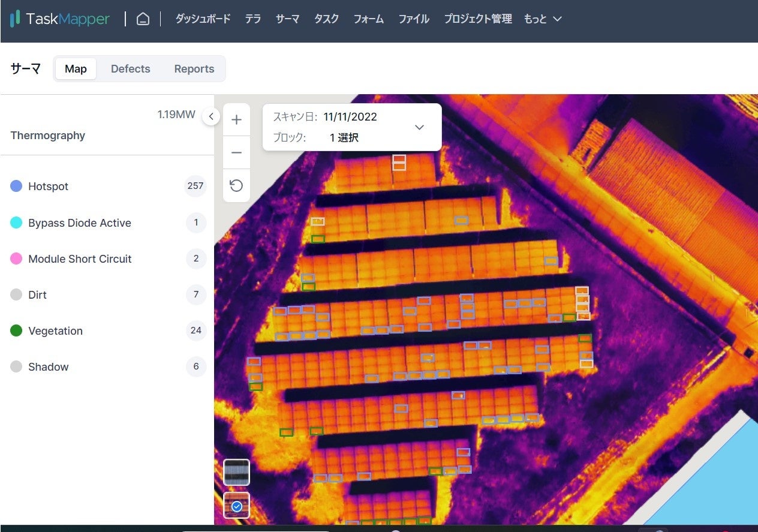This screenshot has height=532, width=758.
Task: Reset the map view rotation
Action: [236, 185]
